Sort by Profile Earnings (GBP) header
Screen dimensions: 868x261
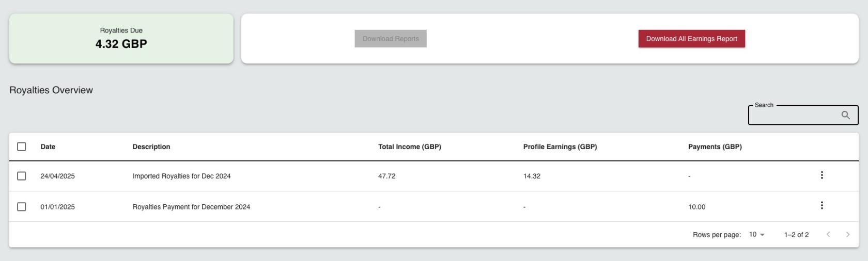[x=560, y=146]
